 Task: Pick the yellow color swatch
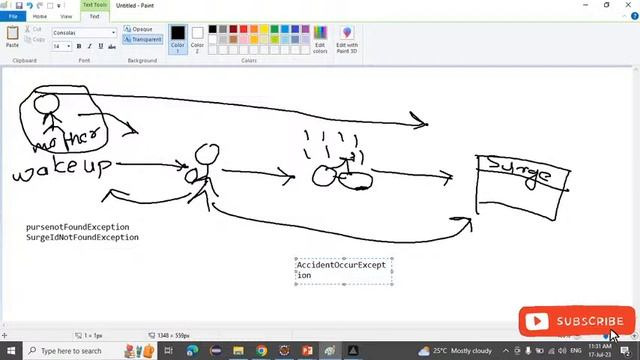(264, 29)
